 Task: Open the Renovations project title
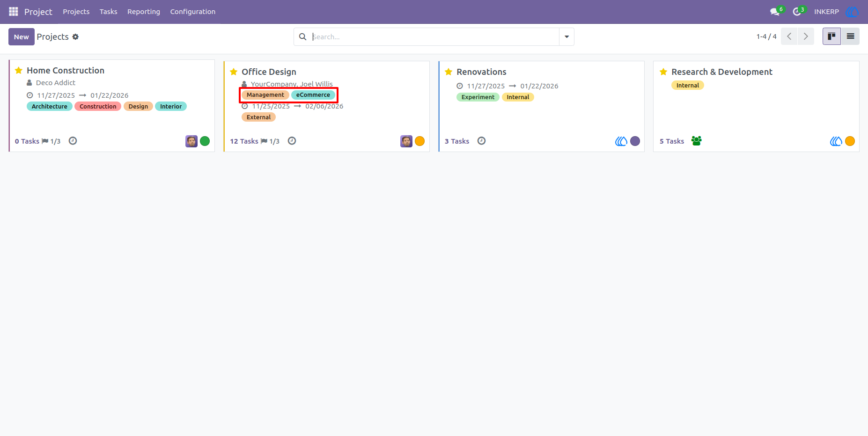tap(481, 72)
